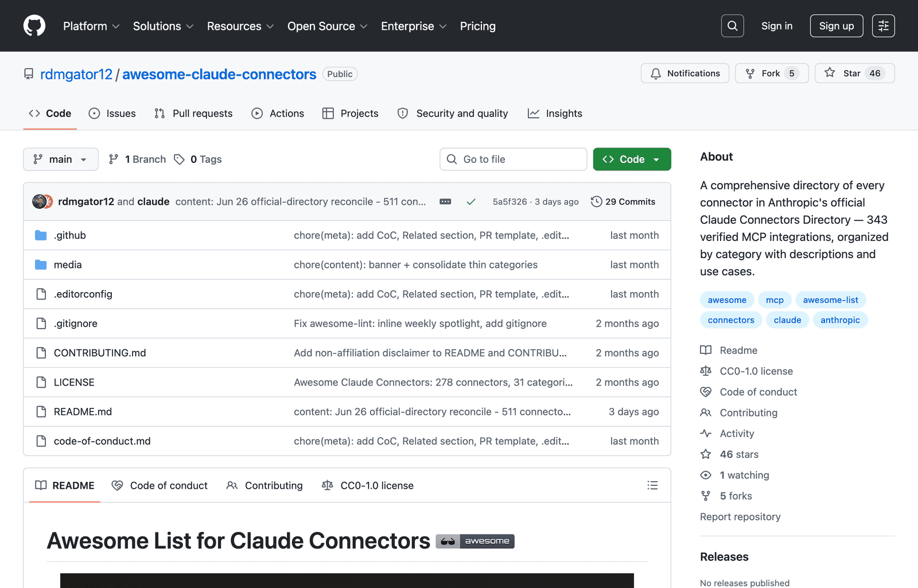The height and width of the screenshot is (588, 918).
Task: Open the Insights tab
Action: pos(555,114)
